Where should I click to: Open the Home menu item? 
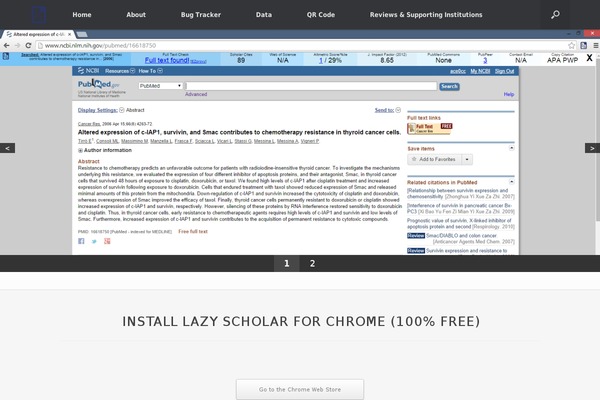pyautogui.click(x=82, y=15)
